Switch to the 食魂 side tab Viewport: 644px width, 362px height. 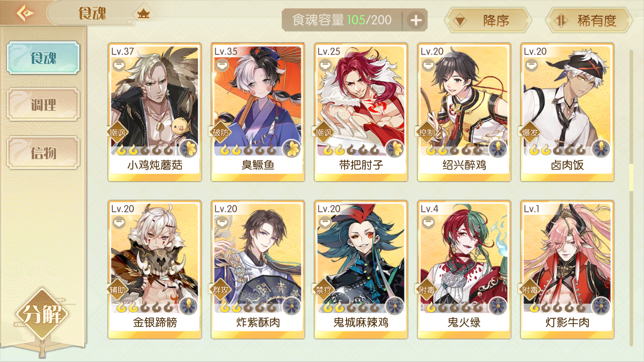coord(43,58)
